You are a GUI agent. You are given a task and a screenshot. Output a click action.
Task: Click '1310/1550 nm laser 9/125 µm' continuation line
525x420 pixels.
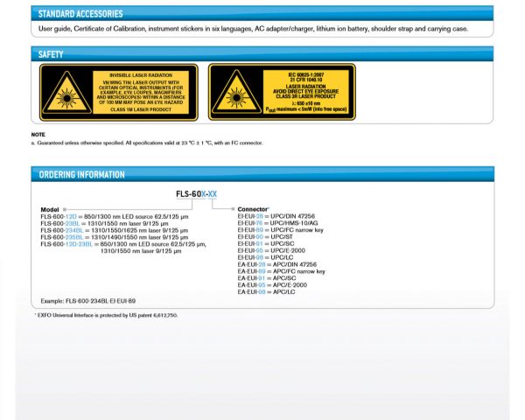(x=141, y=251)
